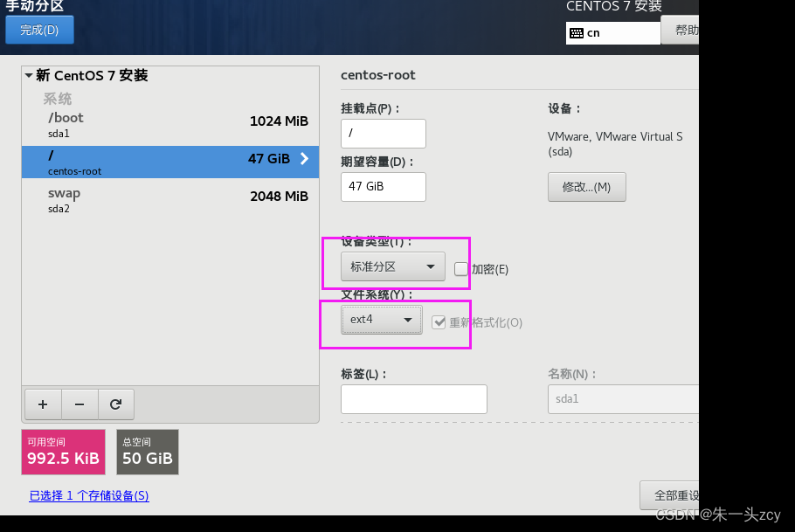
Task: Open the 标准分区 device type dropdown
Action: pyautogui.click(x=393, y=266)
